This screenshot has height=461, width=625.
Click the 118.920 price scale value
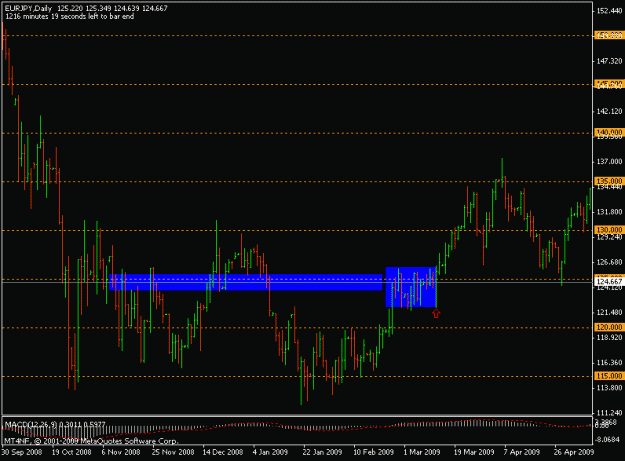pyautogui.click(x=609, y=337)
